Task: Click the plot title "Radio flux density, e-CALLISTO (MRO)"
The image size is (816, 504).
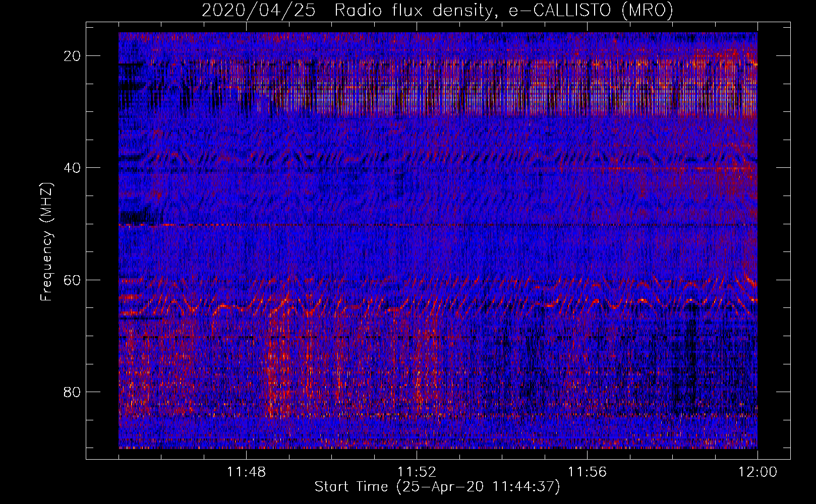Action: (503, 11)
